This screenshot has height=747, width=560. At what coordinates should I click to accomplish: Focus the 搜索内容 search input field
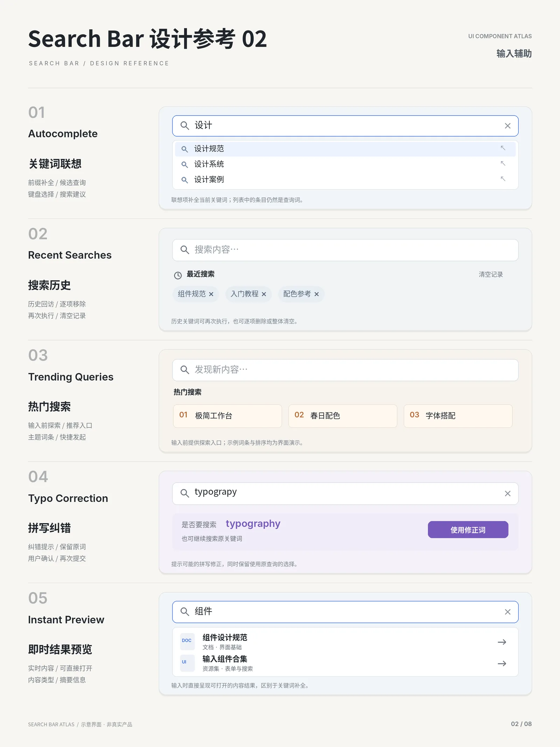pyautogui.click(x=345, y=250)
